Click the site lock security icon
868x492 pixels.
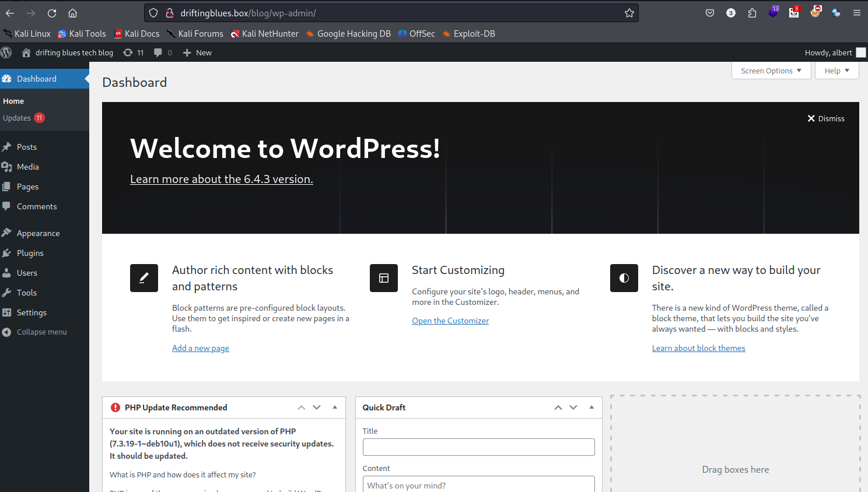coord(170,13)
